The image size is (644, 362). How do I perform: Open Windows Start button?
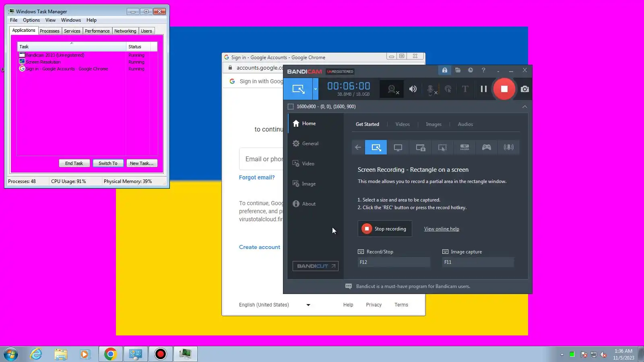pos(11,354)
